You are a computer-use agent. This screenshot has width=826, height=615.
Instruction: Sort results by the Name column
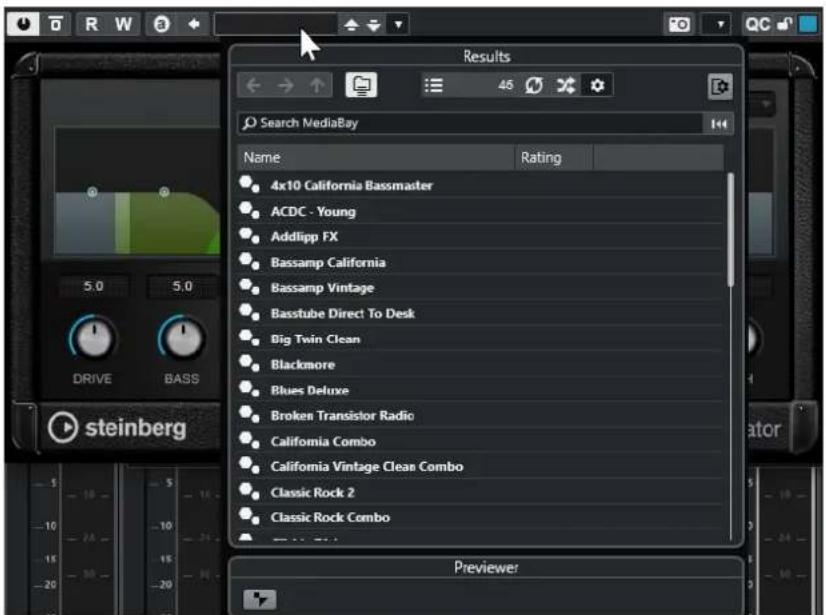click(376, 158)
